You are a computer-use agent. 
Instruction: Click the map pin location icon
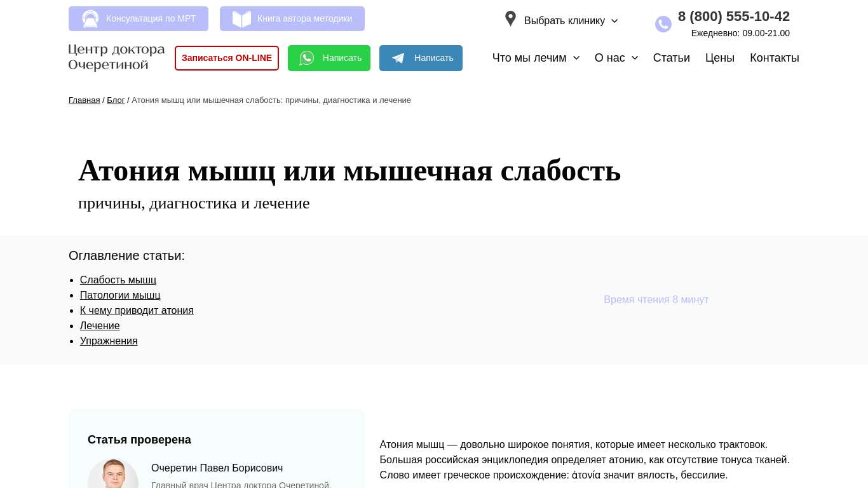(x=510, y=19)
